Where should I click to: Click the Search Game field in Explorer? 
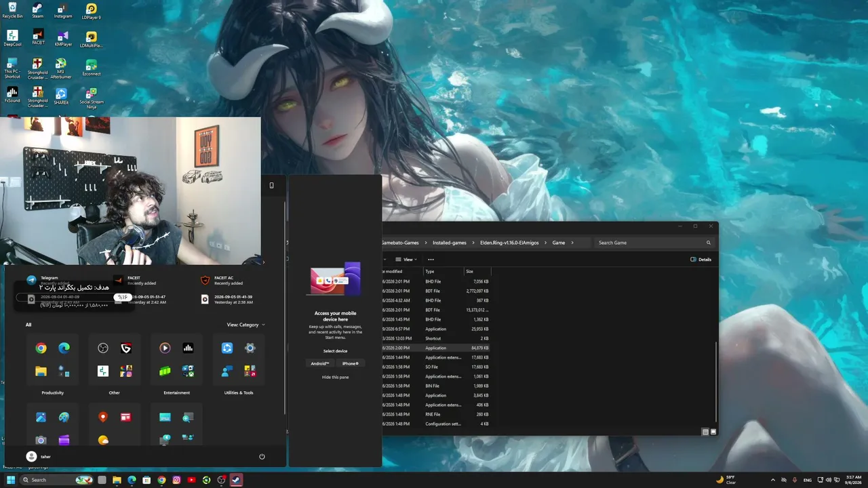pos(654,243)
